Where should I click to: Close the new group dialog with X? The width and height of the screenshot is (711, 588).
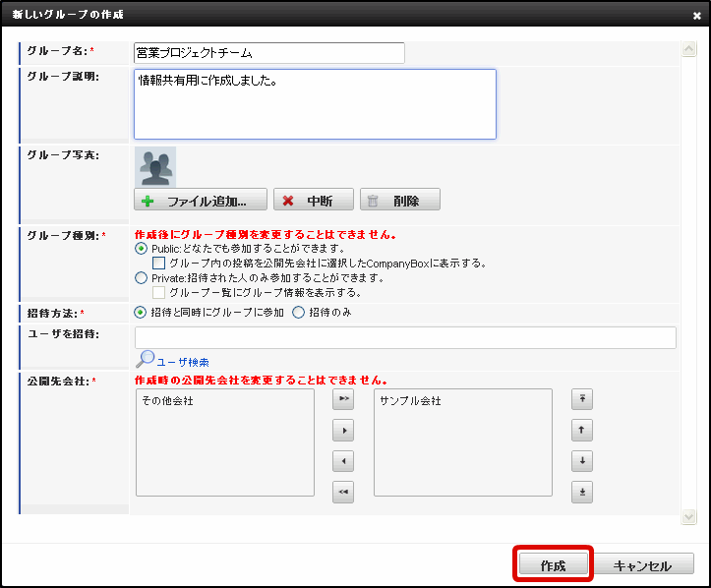coord(697,16)
